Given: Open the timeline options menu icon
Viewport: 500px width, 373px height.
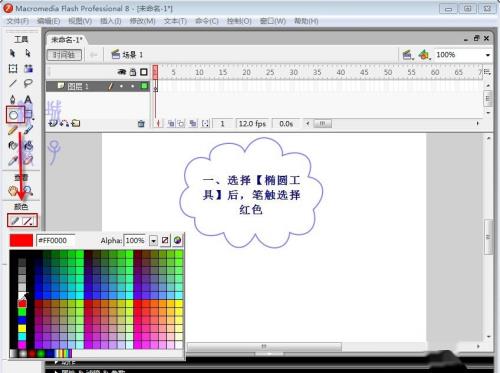Looking at the screenshot, I should point(487,72).
